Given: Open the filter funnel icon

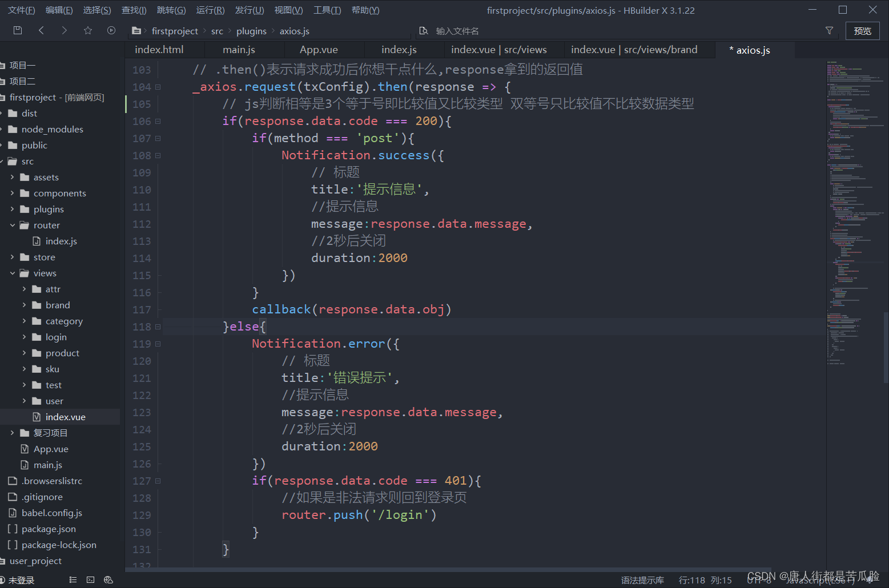Looking at the screenshot, I should point(829,31).
